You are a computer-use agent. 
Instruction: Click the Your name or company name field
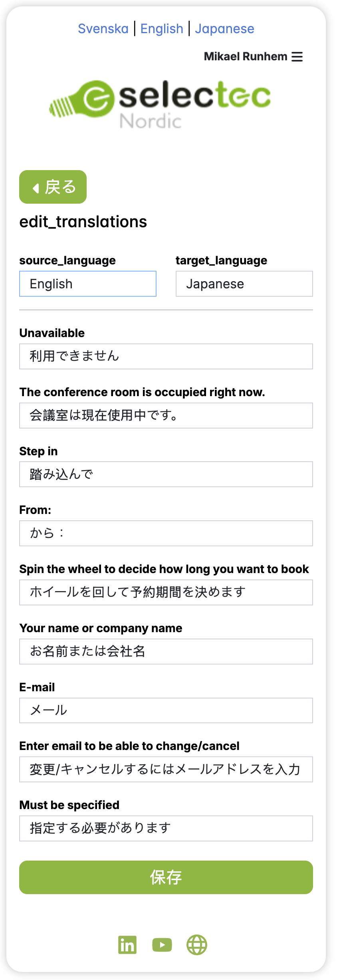[x=166, y=651]
